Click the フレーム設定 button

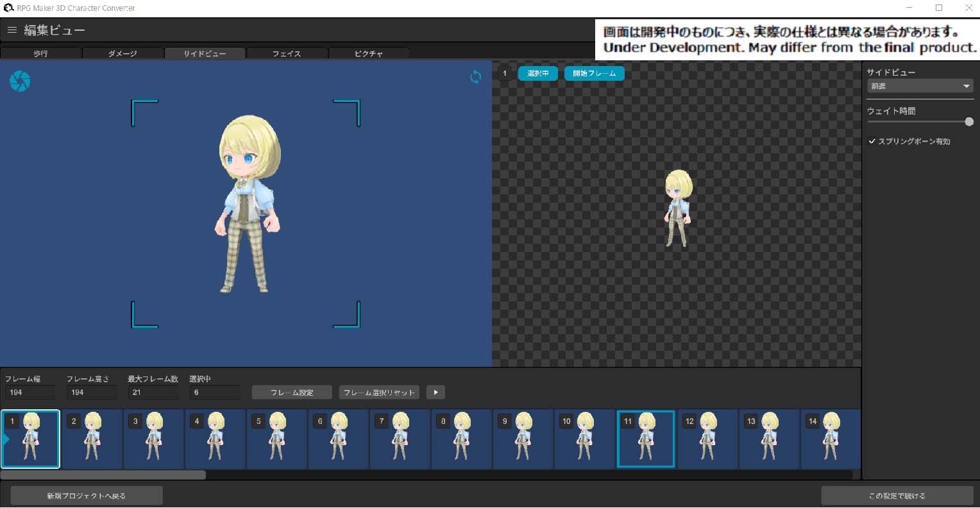[292, 393]
